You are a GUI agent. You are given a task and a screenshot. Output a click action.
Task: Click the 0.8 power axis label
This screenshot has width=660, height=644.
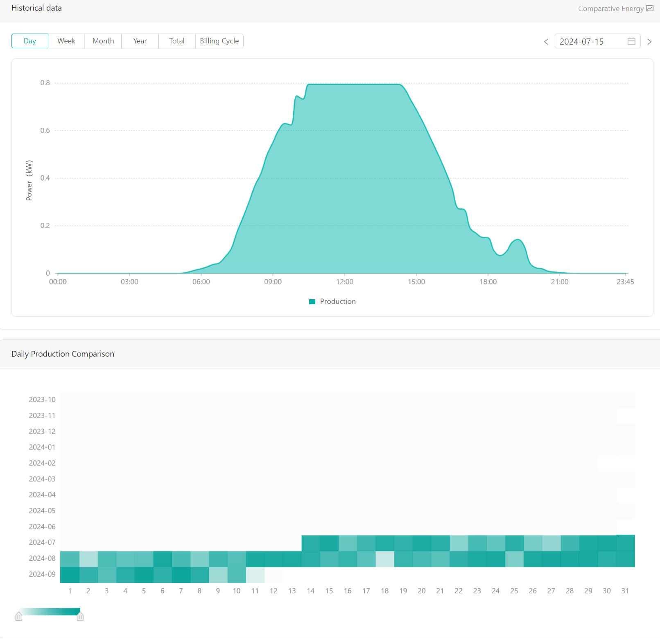point(45,83)
